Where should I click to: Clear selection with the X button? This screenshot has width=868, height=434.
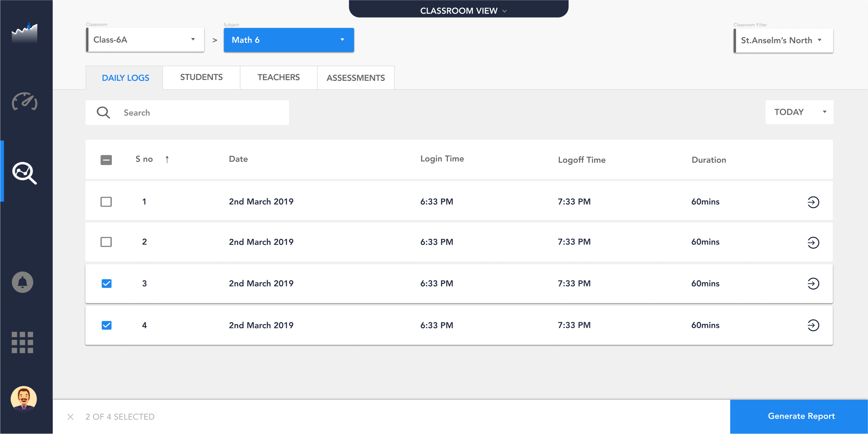(70, 417)
